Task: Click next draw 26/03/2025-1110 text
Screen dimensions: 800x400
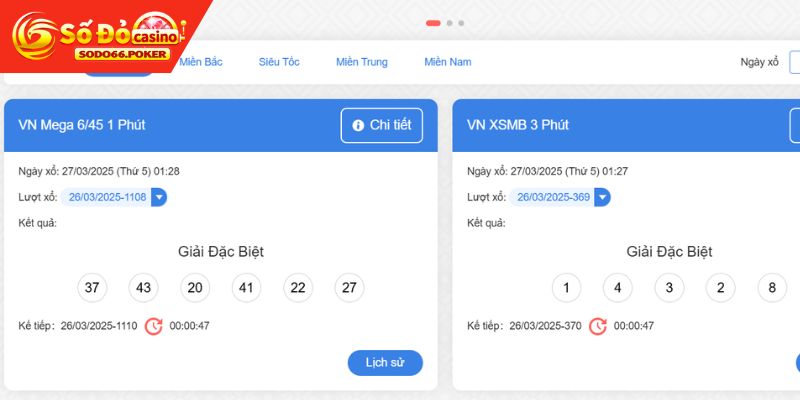Action: [x=99, y=326]
